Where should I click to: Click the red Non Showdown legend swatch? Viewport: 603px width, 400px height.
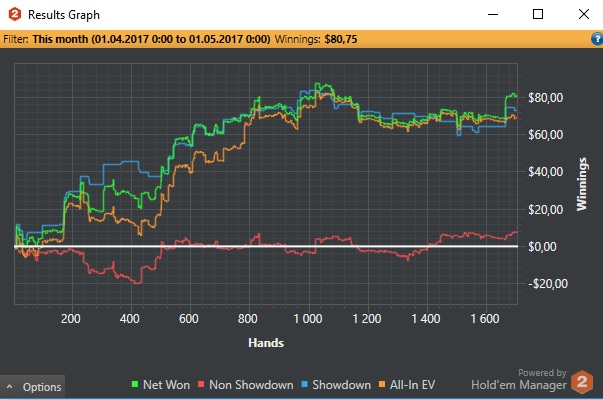[201, 384]
